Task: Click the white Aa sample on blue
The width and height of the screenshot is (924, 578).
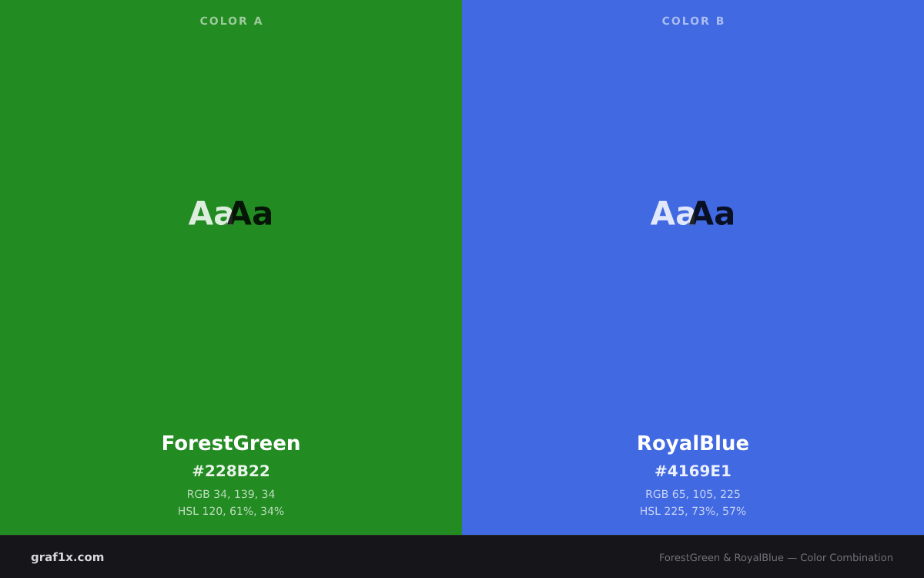Action: [672, 213]
